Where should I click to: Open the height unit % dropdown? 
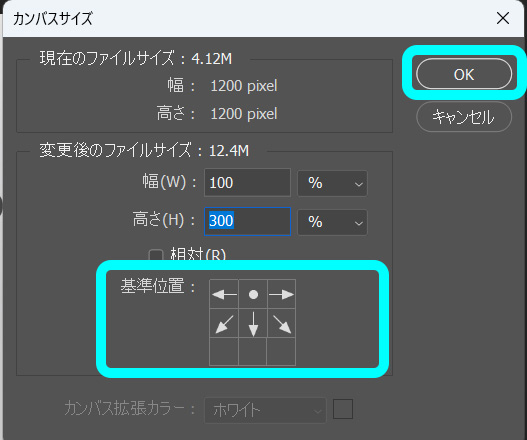332,223
